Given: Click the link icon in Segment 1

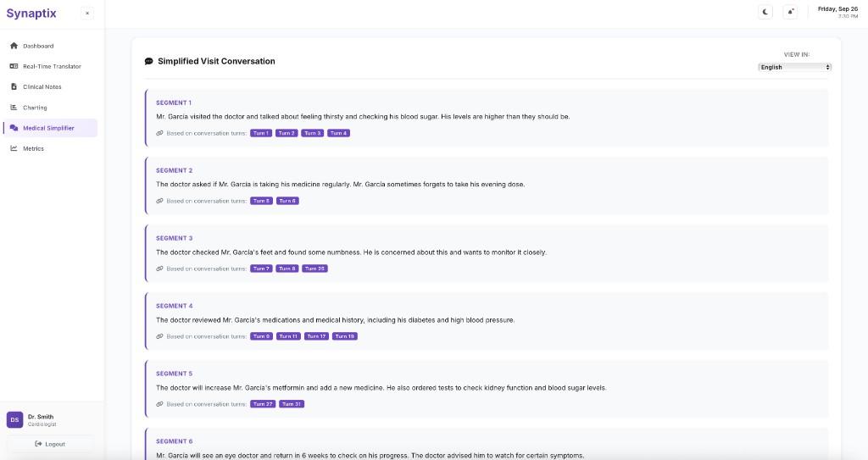Looking at the screenshot, I should coord(159,133).
